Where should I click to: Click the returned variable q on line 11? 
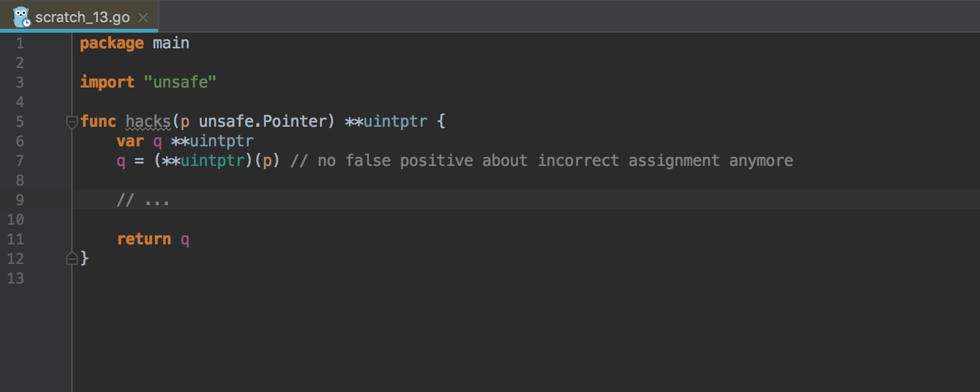tap(185, 240)
